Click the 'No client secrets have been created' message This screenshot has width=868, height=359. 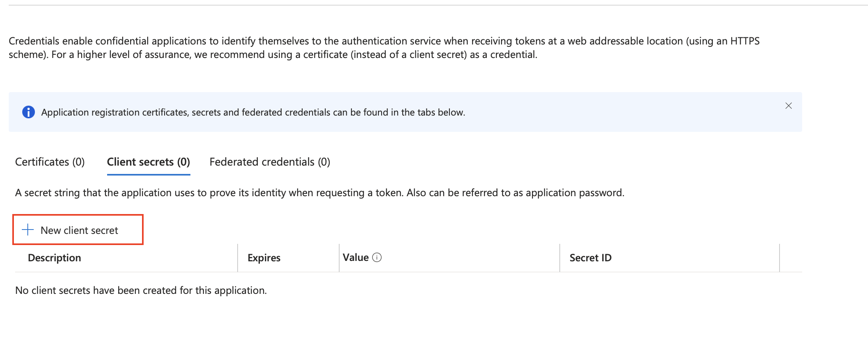(x=141, y=290)
